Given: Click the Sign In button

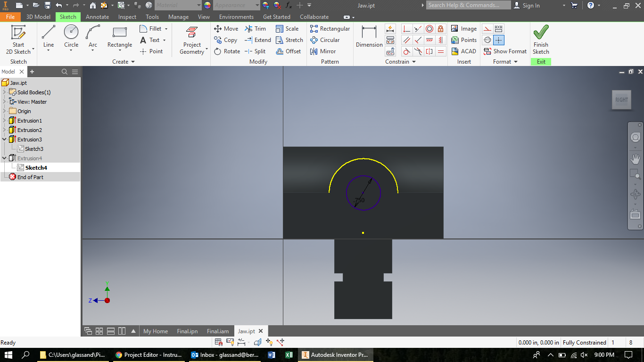Looking at the screenshot, I should coord(526,5).
